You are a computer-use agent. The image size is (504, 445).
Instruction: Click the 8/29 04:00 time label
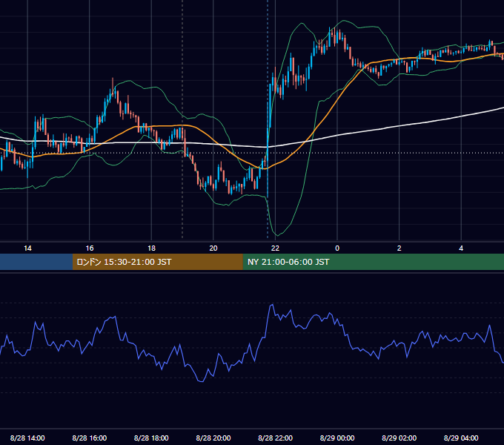point(461,438)
